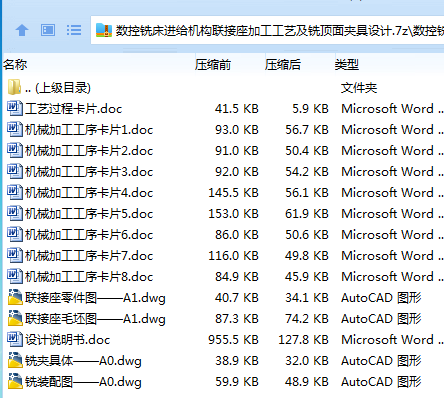
Task: Select file 机械加工工序卡片3.doc
Action: [89, 172]
